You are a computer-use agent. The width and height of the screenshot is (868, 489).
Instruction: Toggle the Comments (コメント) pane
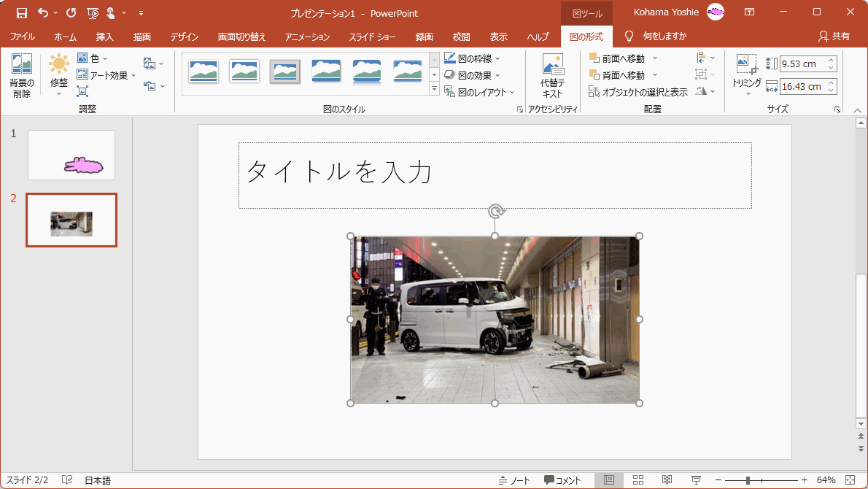pos(562,480)
